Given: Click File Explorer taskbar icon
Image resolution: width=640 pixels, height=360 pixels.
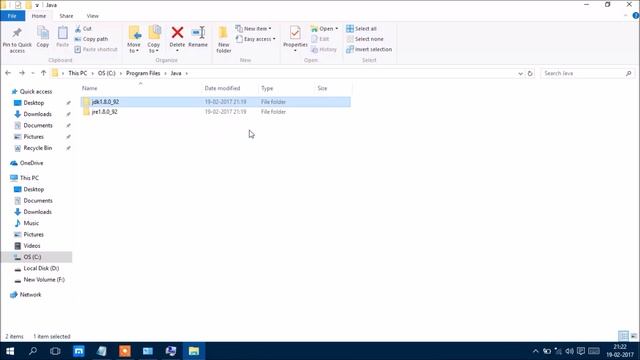Looking at the screenshot, I should point(194,351).
